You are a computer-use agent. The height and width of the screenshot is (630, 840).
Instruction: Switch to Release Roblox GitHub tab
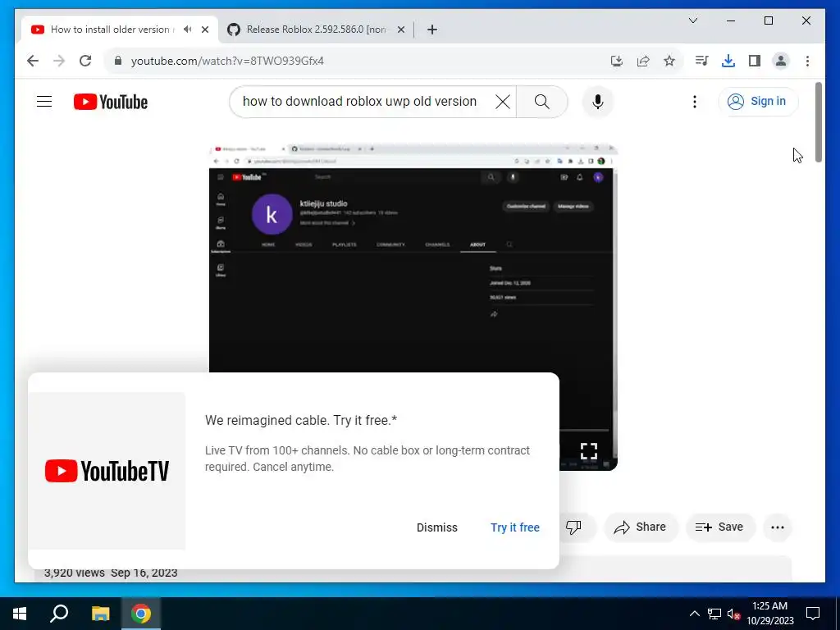(316, 30)
